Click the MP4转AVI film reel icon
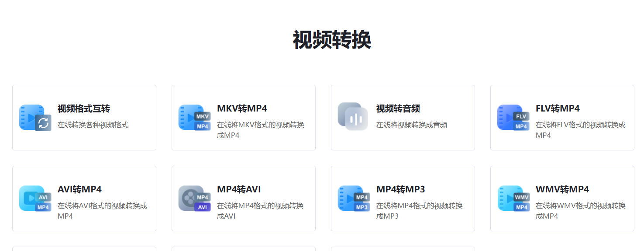This screenshot has height=251, width=644. (x=195, y=199)
